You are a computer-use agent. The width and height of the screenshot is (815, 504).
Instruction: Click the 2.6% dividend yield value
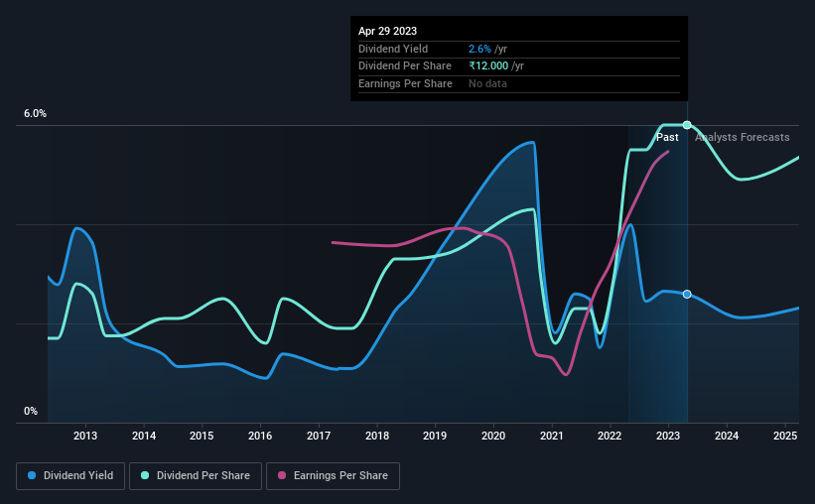(x=479, y=49)
